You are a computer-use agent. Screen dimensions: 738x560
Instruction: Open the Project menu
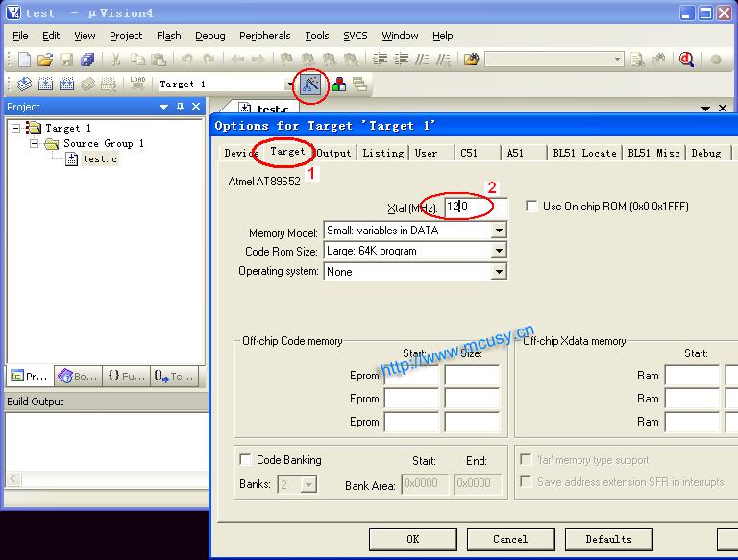tap(126, 36)
